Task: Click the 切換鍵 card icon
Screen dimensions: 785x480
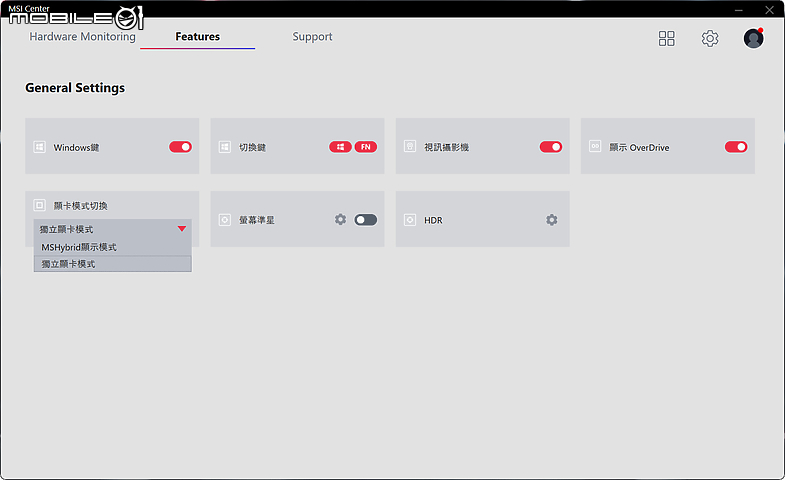Action: [x=225, y=147]
